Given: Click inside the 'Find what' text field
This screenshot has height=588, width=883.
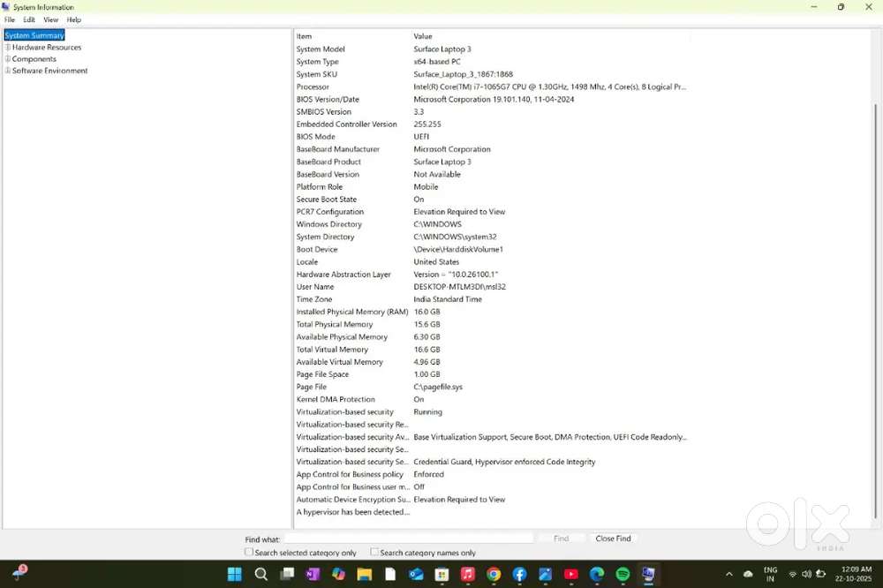Looking at the screenshot, I should coord(408,539).
